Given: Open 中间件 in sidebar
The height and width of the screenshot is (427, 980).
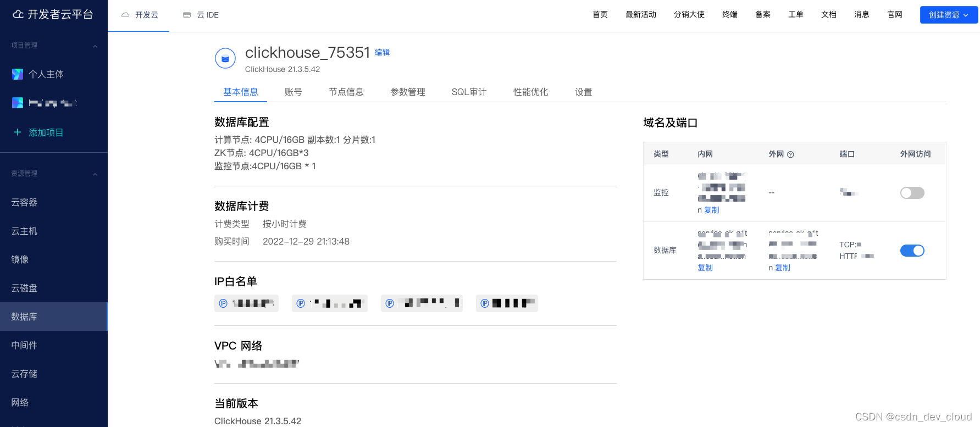Looking at the screenshot, I should click(54, 345).
